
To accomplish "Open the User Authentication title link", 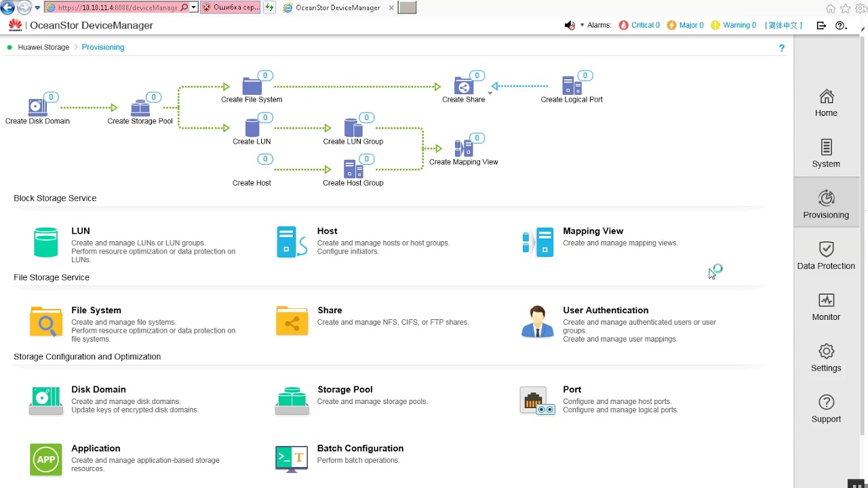I will pyautogui.click(x=606, y=310).
